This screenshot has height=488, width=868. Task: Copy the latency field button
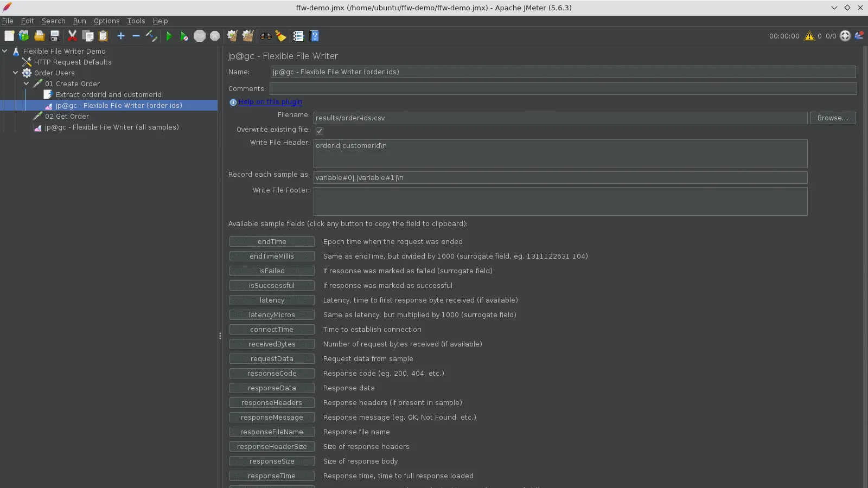(272, 300)
